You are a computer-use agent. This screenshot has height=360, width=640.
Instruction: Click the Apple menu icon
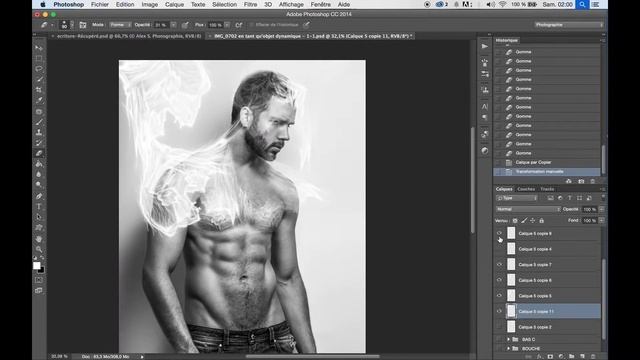[42, 4]
